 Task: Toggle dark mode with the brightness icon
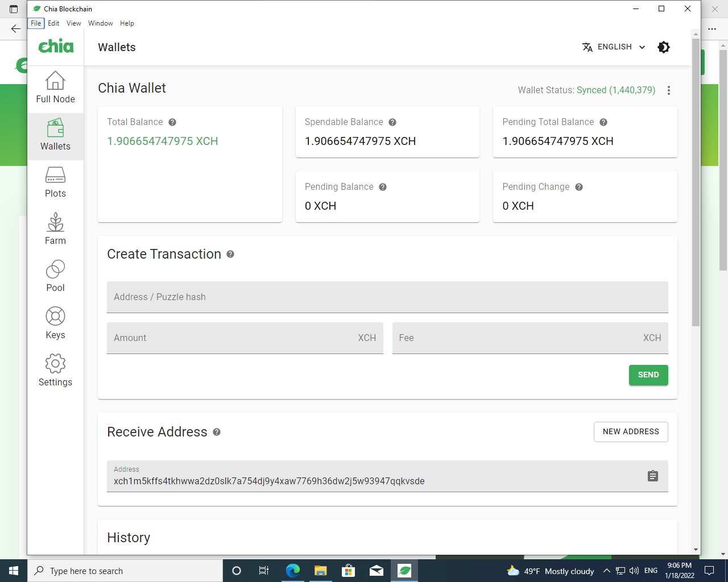coord(664,47)
